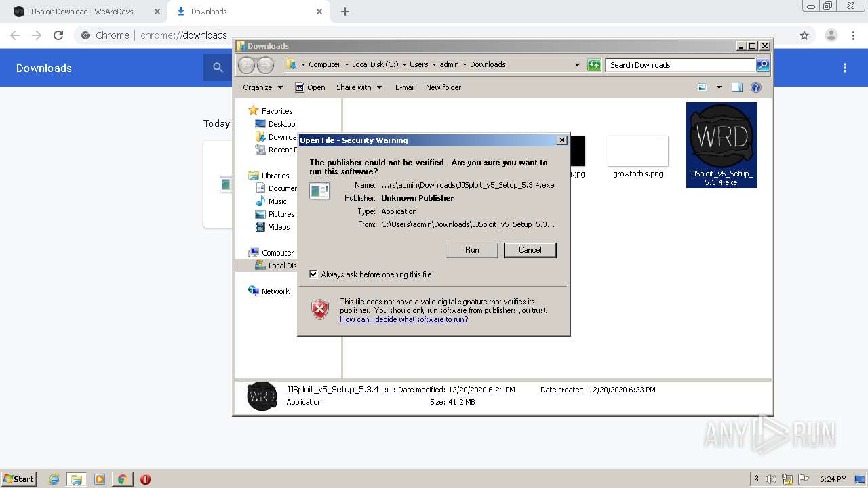Expand the arrow after Users in the path
868x488 pixels.
[434, 64]
